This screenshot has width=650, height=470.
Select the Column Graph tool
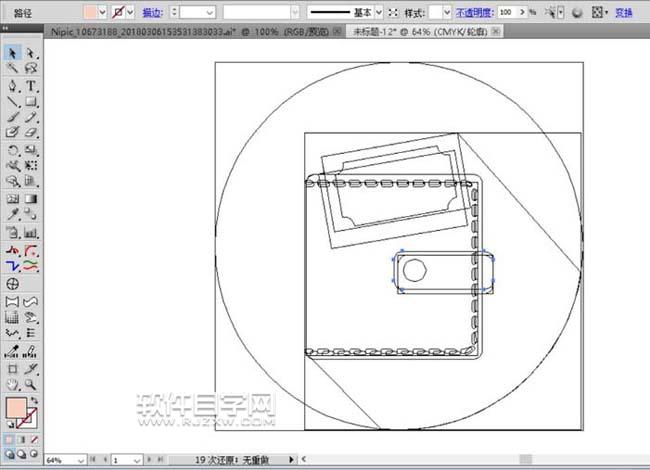31,232
